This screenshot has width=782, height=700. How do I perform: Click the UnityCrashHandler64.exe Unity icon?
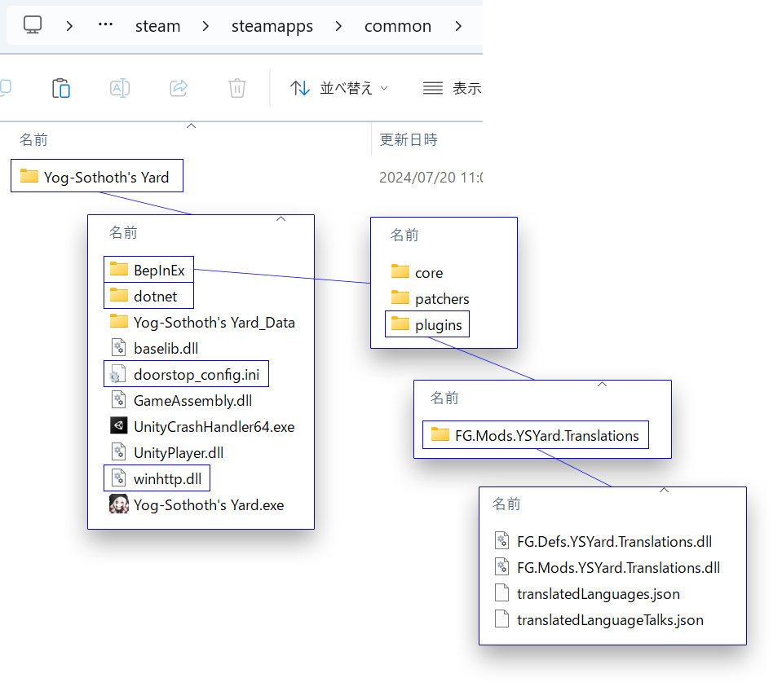coord(119,425)
